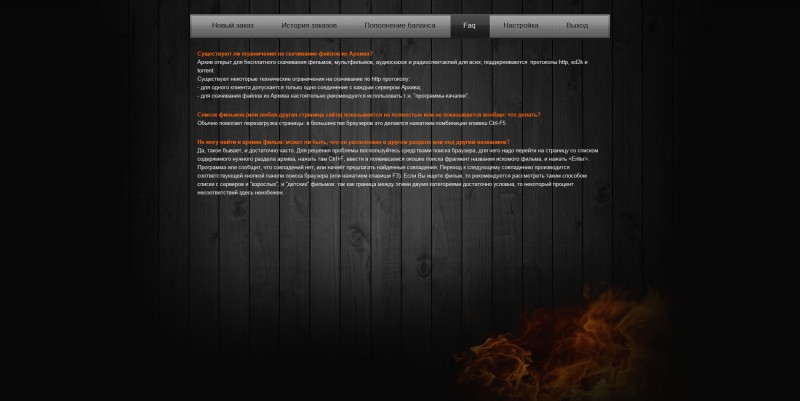Go to 'История заказов' page
Viewport: 800px width, 401px height.
pos(309,26)
